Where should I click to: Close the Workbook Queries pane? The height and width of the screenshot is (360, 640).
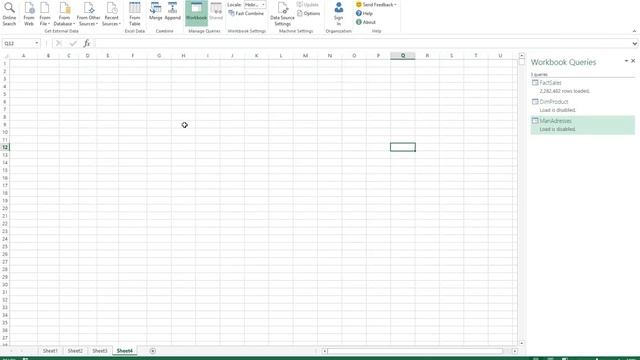pyautogui.click(x=633, y=61)
